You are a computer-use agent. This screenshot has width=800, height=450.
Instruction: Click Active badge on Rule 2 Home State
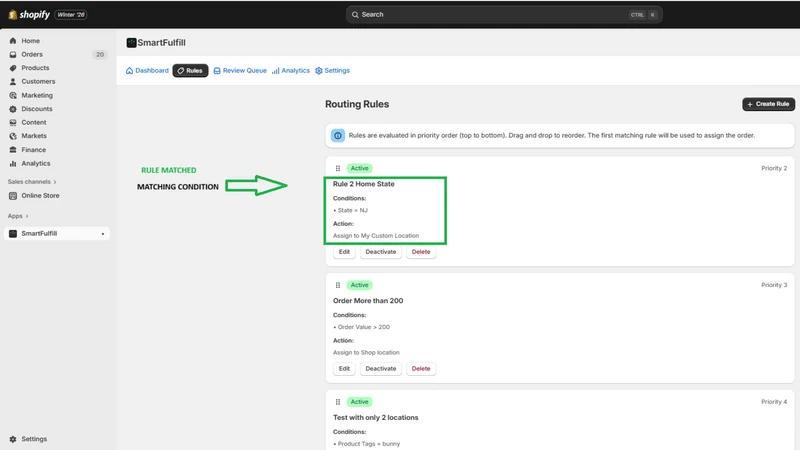point(359,168)
